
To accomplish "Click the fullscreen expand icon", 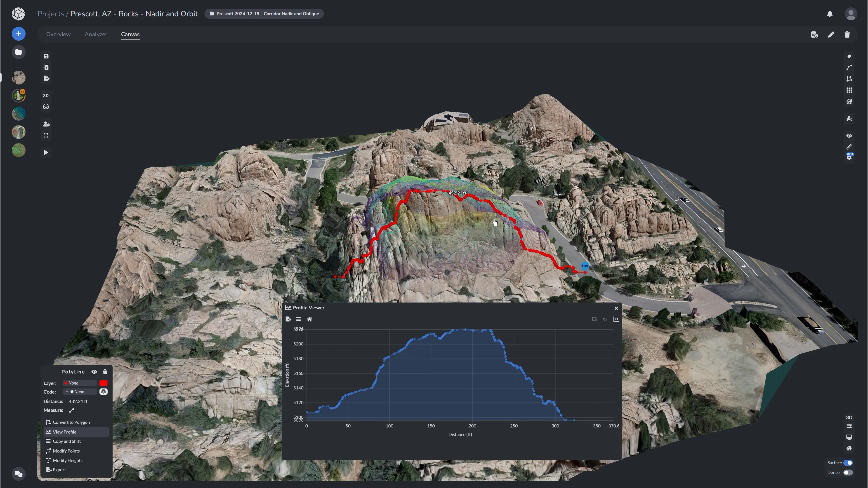I will pyautogui.click(x=46, y=135).
